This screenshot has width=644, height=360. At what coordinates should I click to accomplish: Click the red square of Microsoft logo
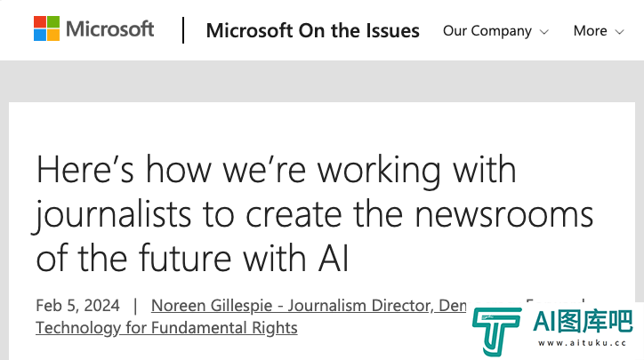(40, 22)
